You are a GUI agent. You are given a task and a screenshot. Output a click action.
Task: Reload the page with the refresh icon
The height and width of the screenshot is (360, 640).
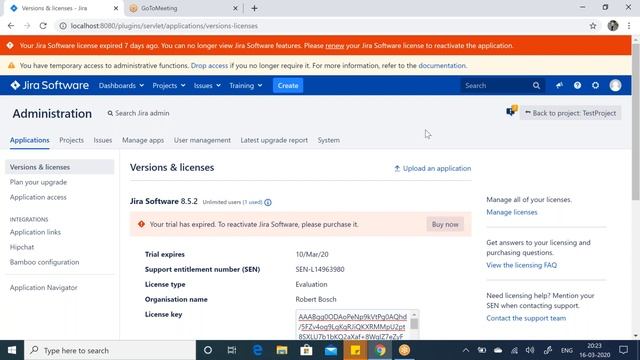point(43,26)
